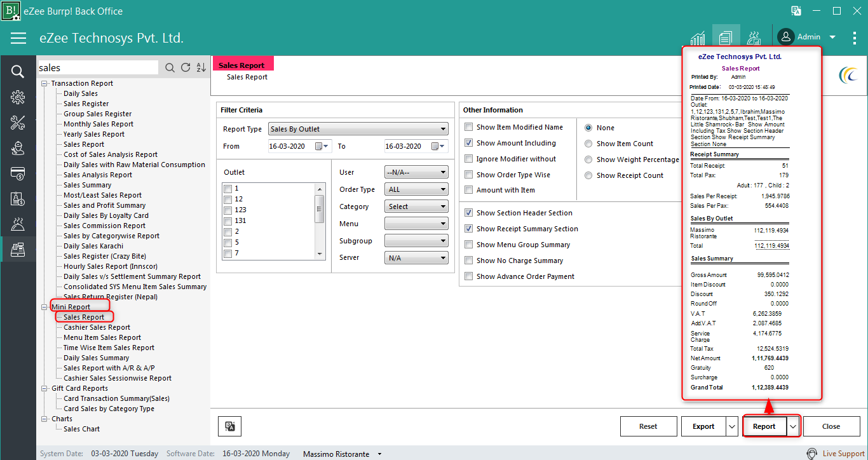Image resolution: width=868 pixels, height=460 pixels.
Task: Open the hamburger main menu
Action: point(18,38)
